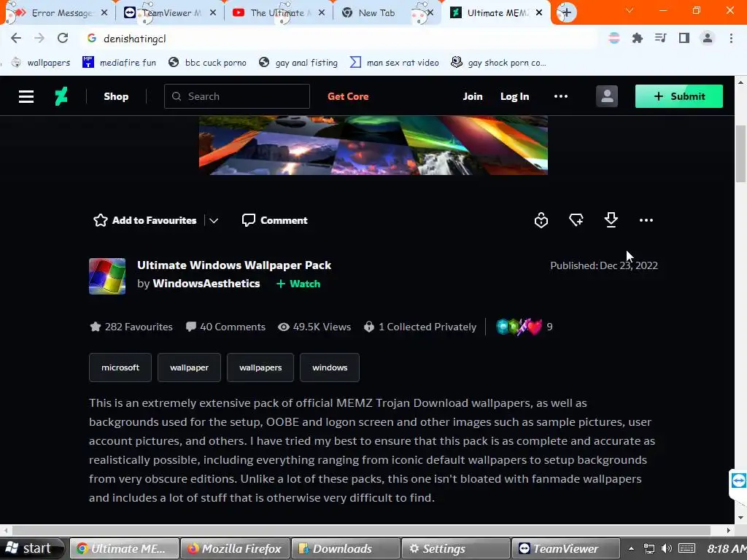Click the Get Core link

[348, 96]
